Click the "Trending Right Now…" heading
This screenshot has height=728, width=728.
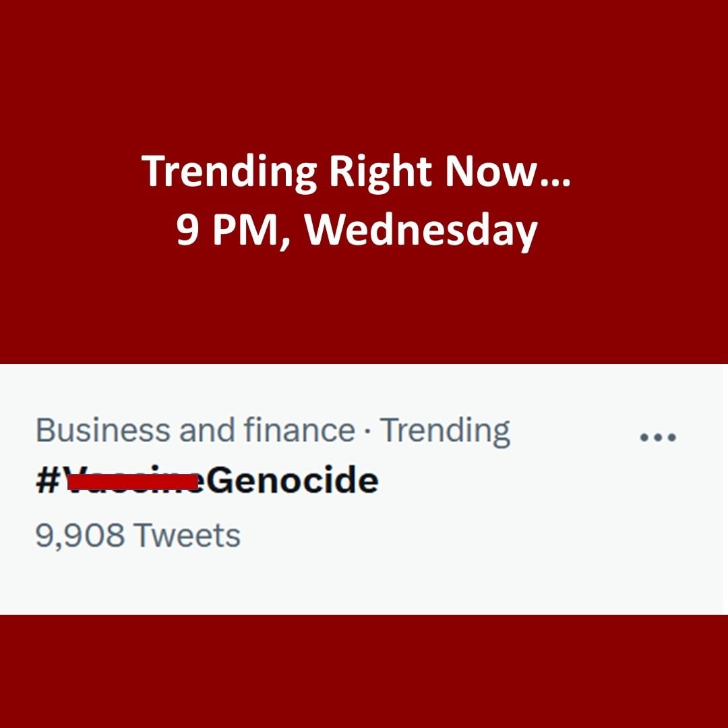click(x=357, y=171)
